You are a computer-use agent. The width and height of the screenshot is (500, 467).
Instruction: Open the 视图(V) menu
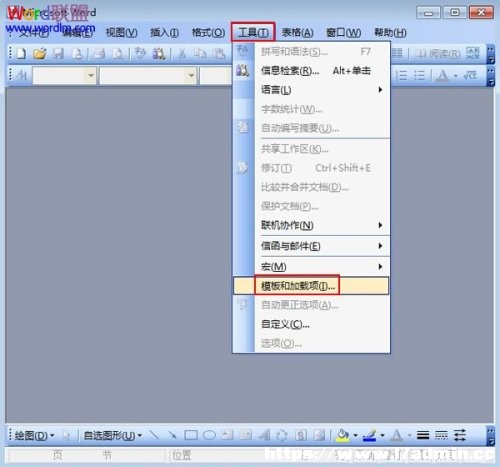point(121,33)
